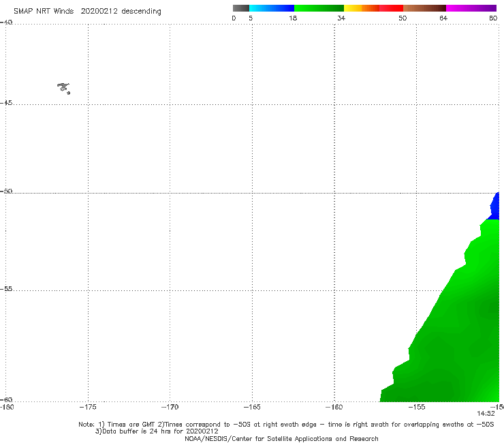Click the longitude label "-160"
Viewport: 504px width, 443px height.
click(x=334, y=408)
